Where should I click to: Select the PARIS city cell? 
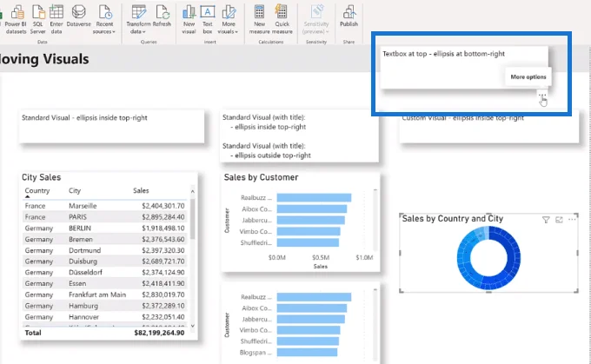pyautogui.click(x=77, y=217)
